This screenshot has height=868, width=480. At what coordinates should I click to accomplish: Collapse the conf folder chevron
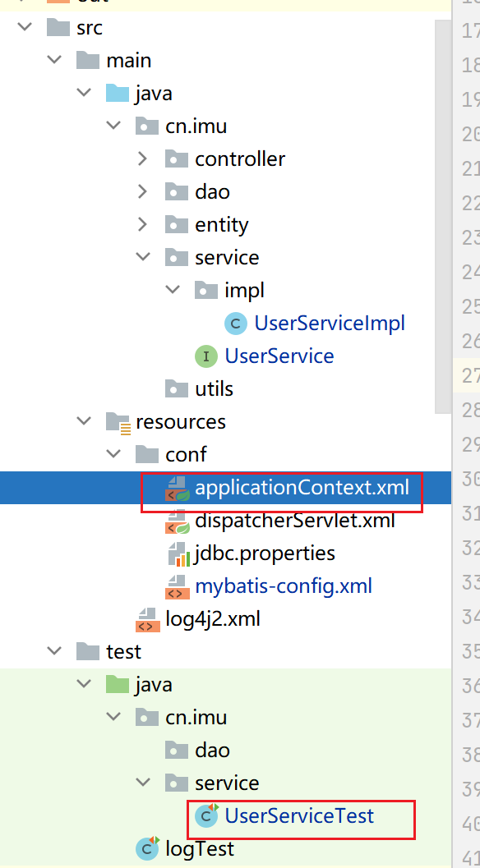113,454
